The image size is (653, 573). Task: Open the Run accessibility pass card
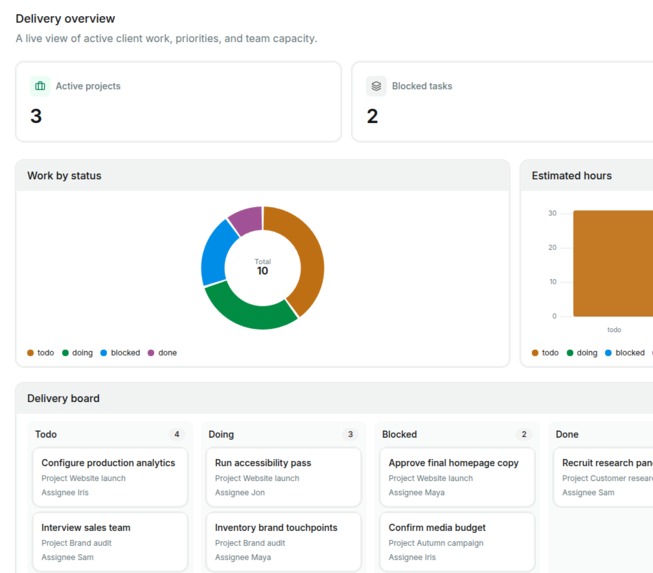pos(284,477)
